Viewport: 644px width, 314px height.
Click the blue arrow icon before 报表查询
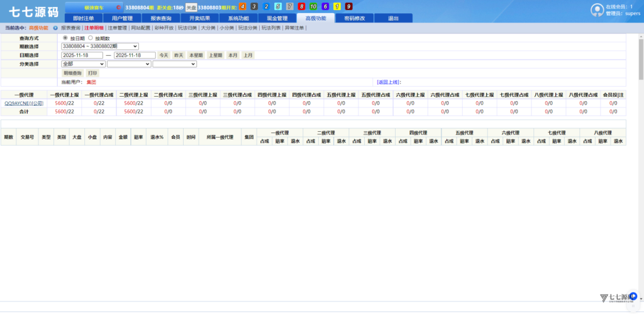tap(55, 28)
